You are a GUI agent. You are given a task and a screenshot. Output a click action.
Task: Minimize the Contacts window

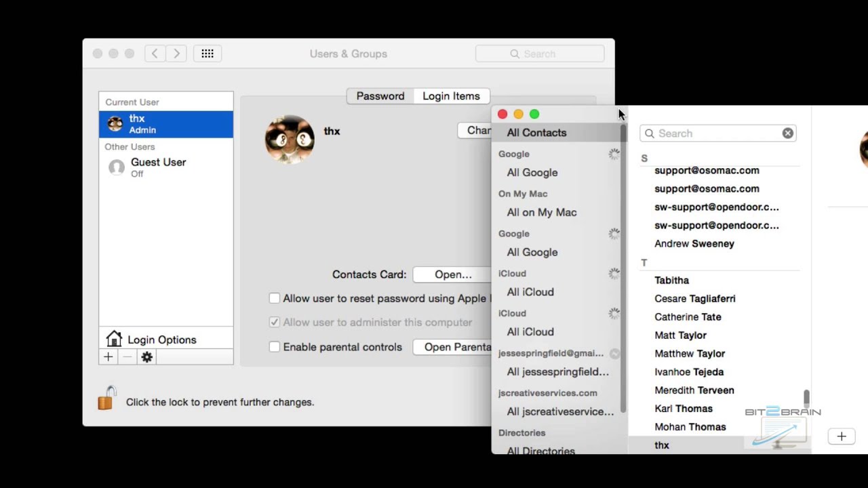point(519,114)
